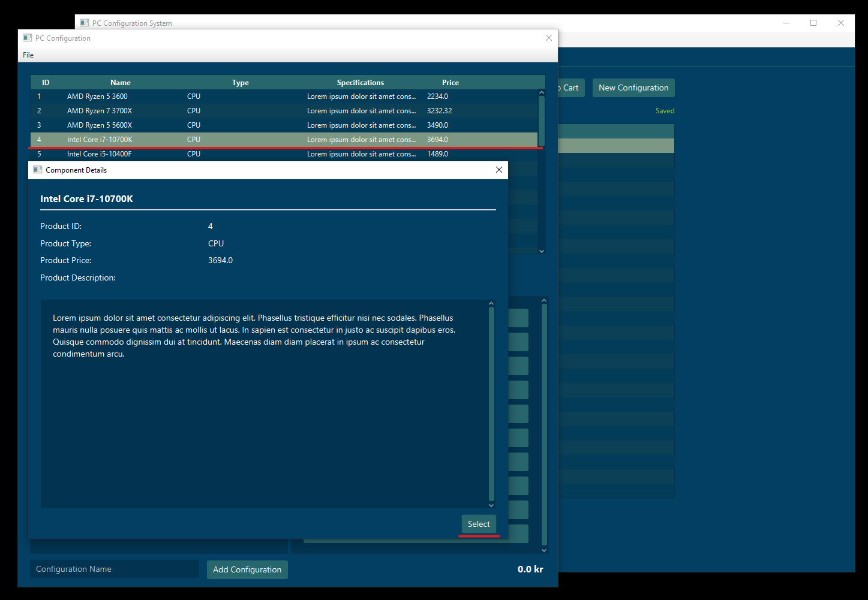Click the Select button in Component Details

[479, 524]
